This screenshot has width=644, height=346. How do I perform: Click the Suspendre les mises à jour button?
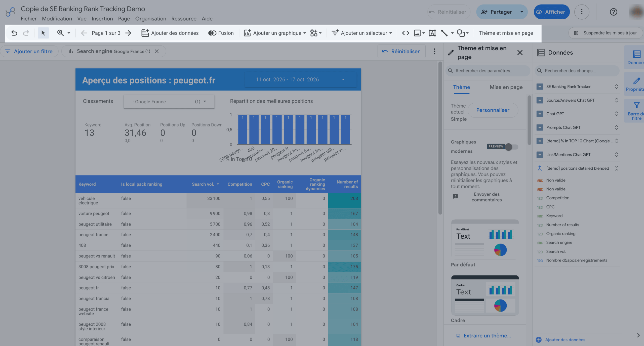point(606,33)
